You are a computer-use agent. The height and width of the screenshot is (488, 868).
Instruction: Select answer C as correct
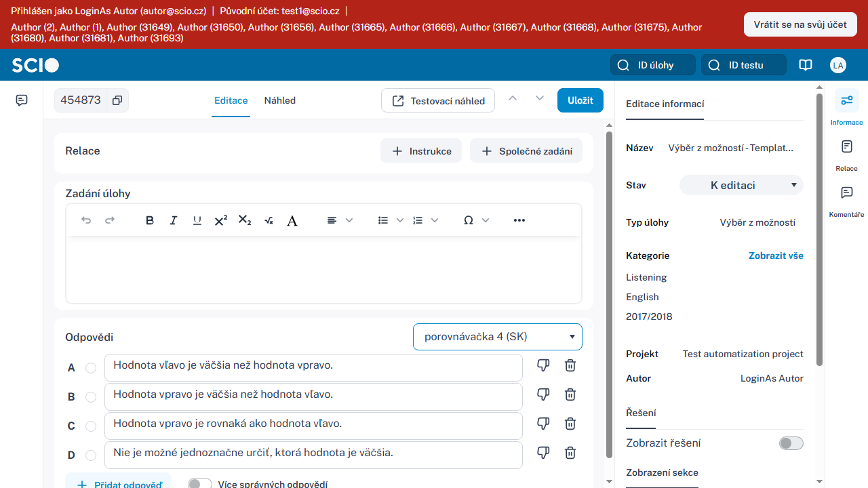(x=91, y=426)
